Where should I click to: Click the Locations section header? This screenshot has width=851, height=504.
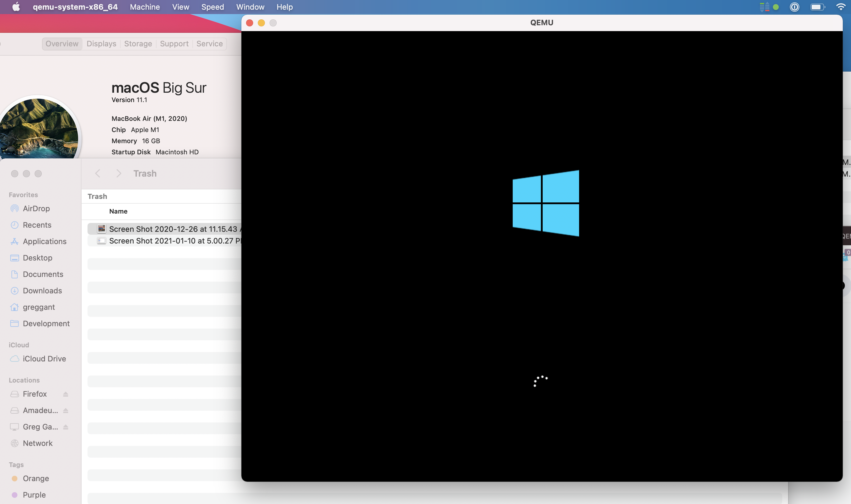24,380
